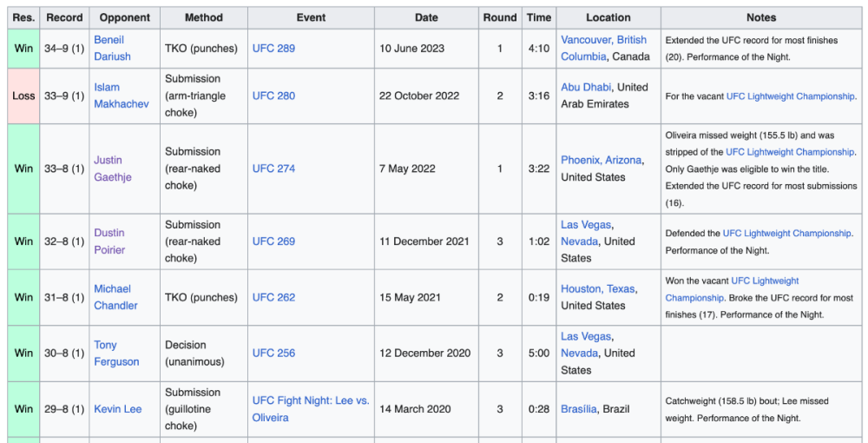The height and width of the screenshot is (443, 868).
Task: Open the Tony Ferguson opponent link
Action: pos(116,354)
